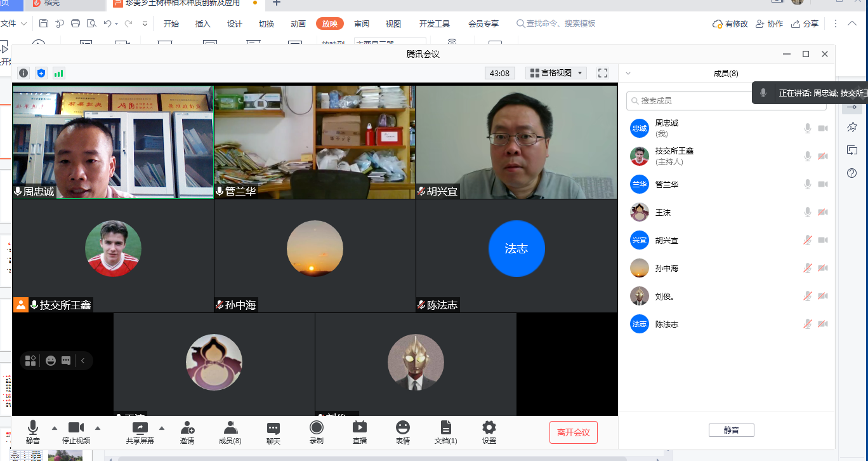Open the 表情 emoji reactions
The image size is (868, 461).
click(403, 432)
